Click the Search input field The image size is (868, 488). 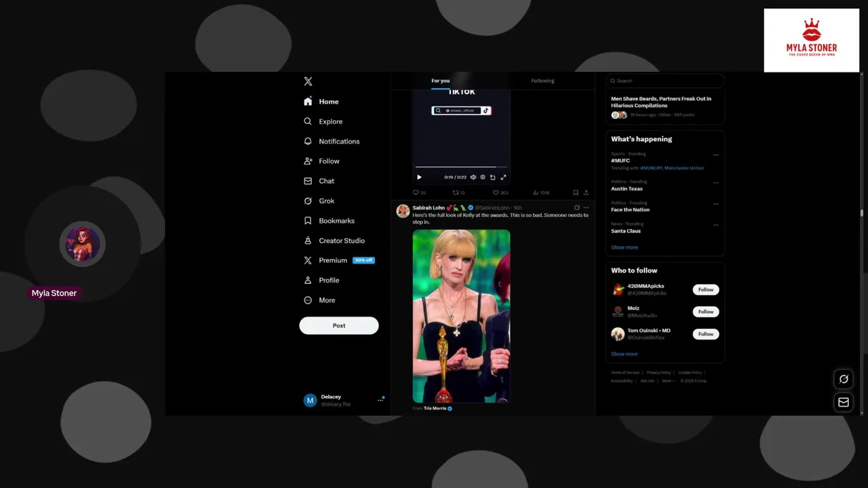(665, 81)
